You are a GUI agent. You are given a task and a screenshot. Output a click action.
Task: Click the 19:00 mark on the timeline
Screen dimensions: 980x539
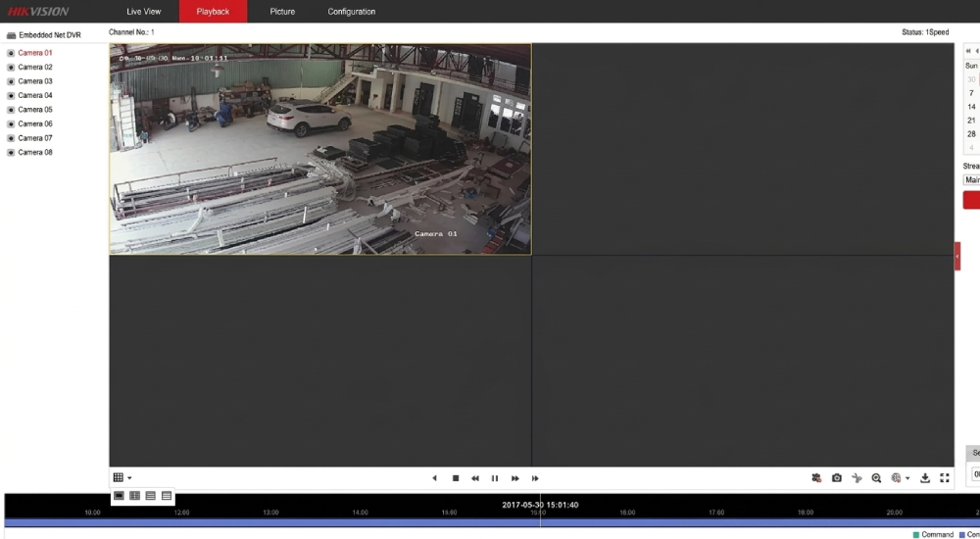(x=806, y=513)
